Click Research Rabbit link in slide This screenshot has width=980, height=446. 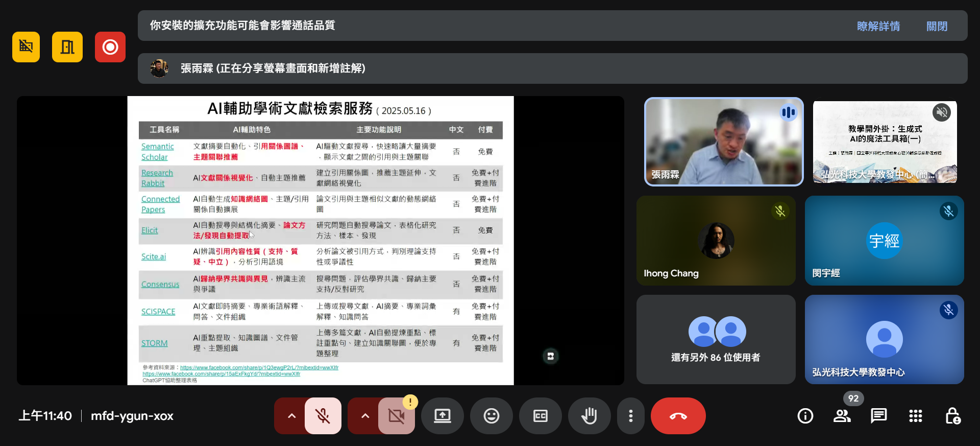pos(157,178)
